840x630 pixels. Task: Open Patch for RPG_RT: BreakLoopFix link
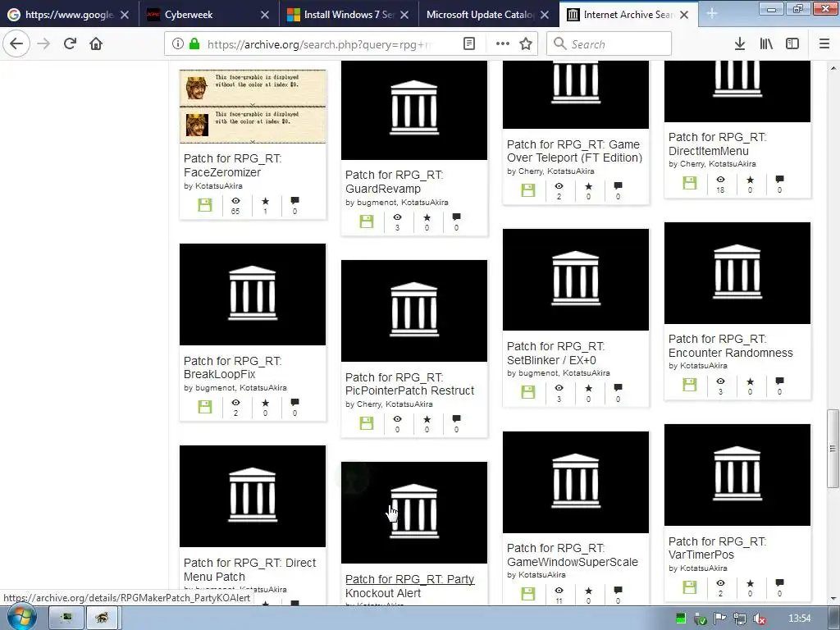click(x=232, y=367)
